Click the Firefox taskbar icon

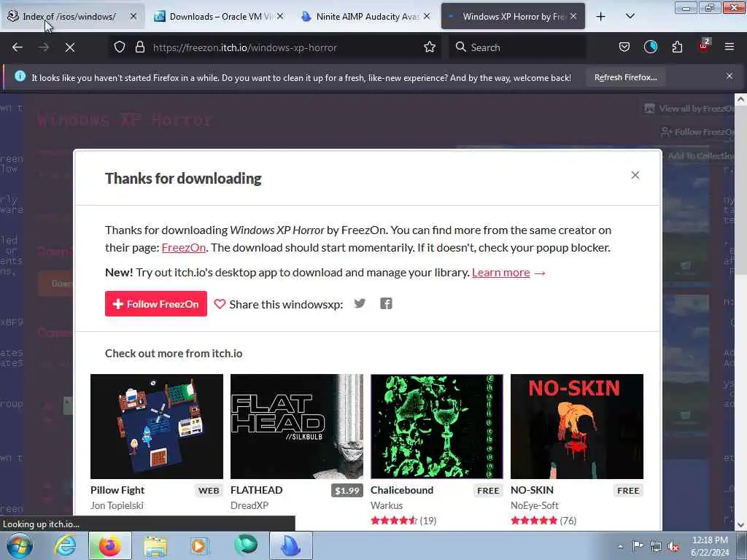tap(109, 545)
